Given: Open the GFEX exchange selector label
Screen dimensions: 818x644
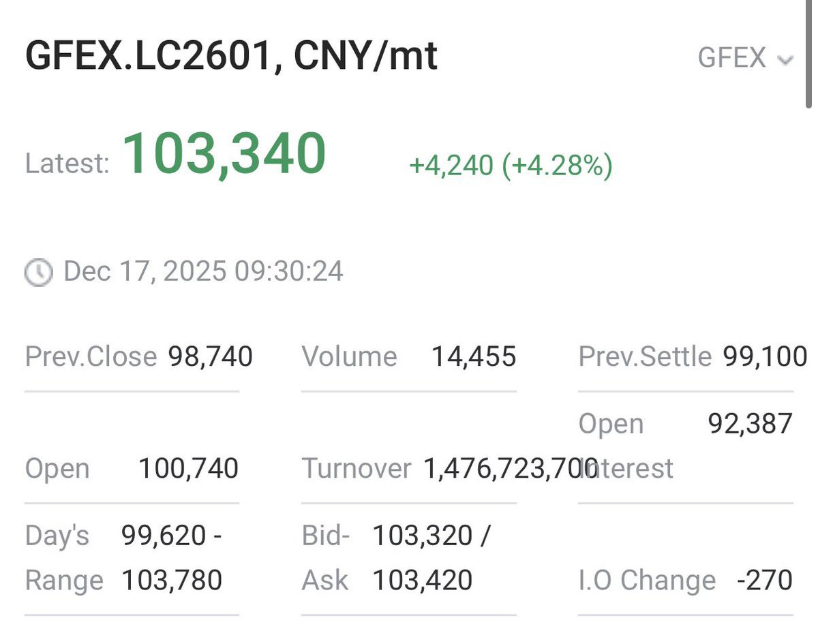Looking at the screenshot, I should click(x=732, y=57).
